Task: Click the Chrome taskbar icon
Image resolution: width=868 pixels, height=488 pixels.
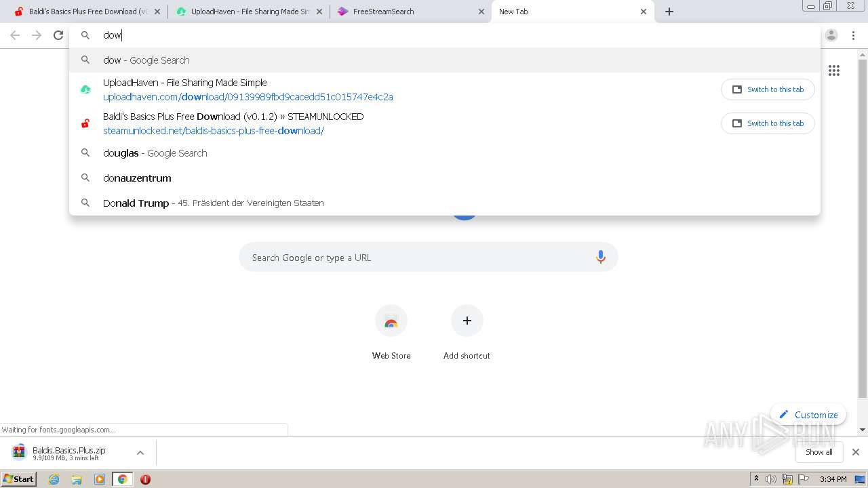Action: [122, 479]
